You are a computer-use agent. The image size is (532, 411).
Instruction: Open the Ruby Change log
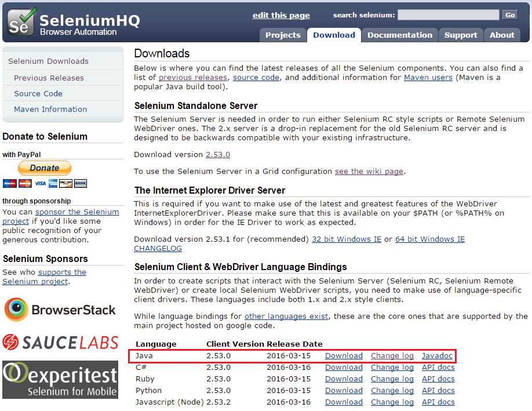click(x=392, y=379)
